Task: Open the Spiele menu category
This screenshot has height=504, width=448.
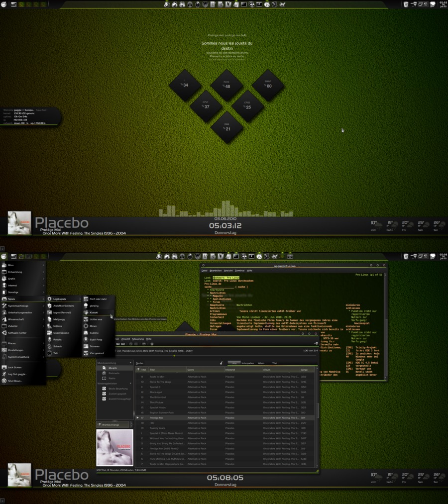Action: (22, 299)
